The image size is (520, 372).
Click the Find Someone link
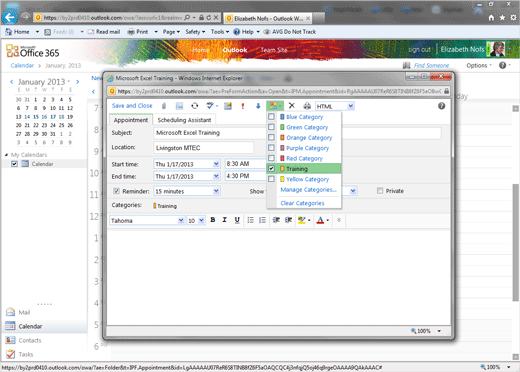[431, 65]
